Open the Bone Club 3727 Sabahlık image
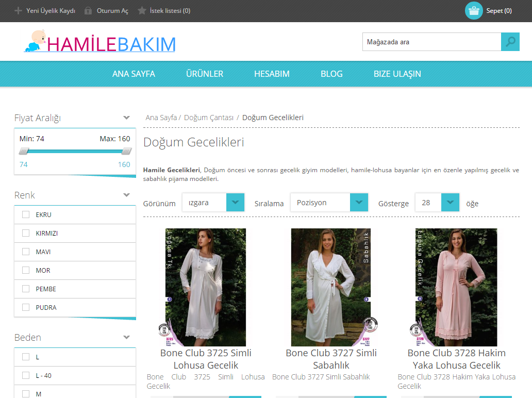Screen dimensions: 532x398 [x=331, y=287]
